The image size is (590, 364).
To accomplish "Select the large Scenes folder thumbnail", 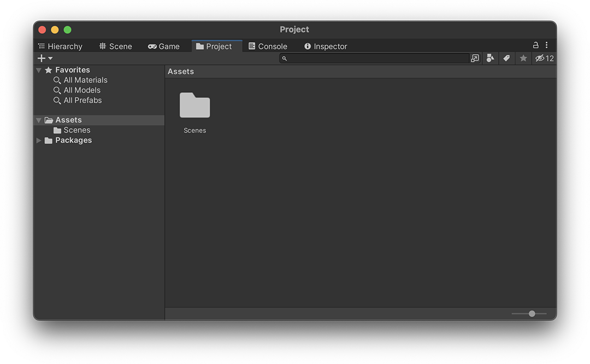I will (x=195, y=105).
